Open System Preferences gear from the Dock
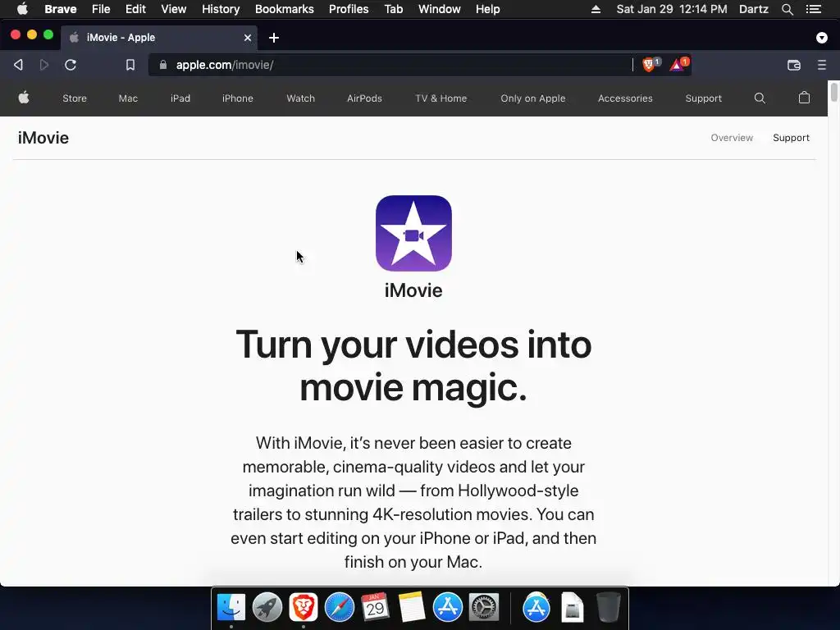The image size is (840, 630). [484, 608]
